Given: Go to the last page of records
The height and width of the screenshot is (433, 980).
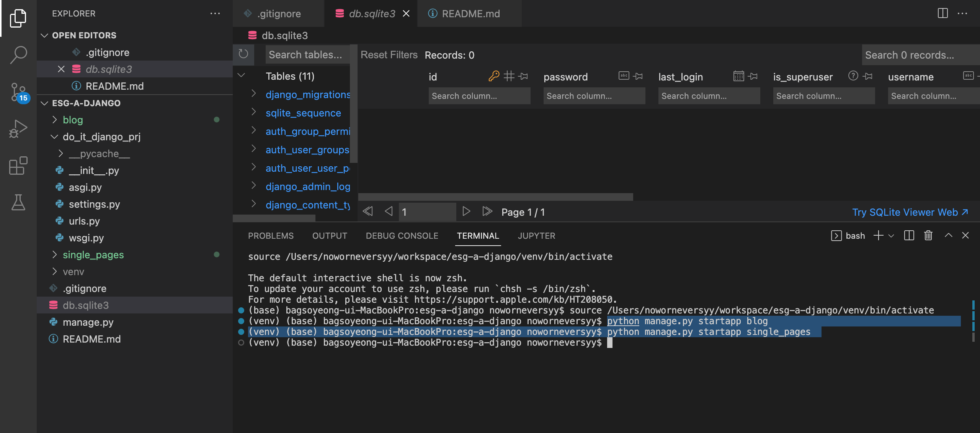Looking at the screenshot, I should coord(487,212).
